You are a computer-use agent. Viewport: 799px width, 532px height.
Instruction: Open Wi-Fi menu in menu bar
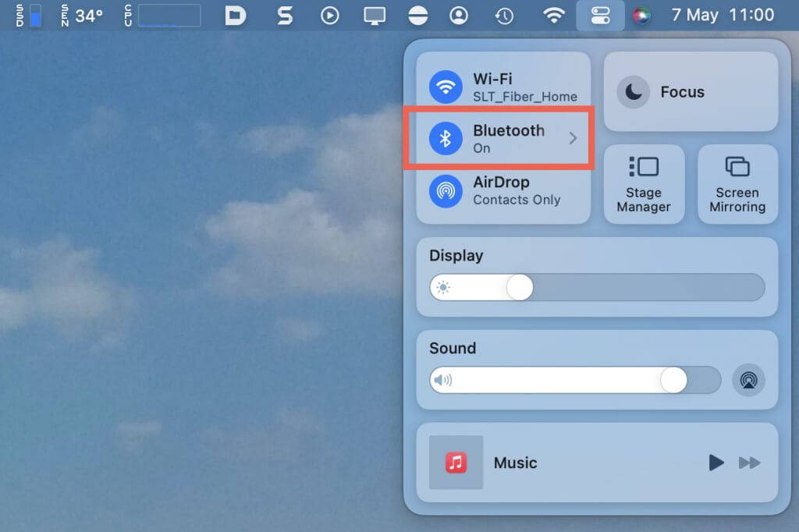(x=554, y=16)
